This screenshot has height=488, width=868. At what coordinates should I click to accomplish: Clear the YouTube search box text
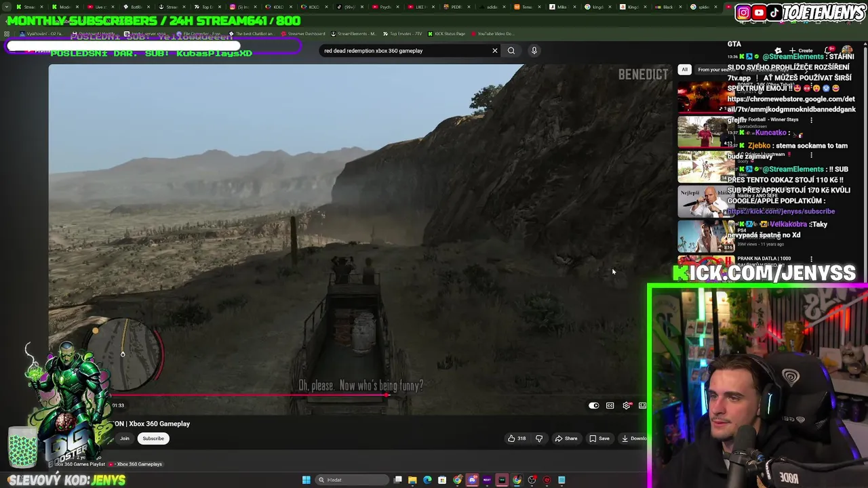click(494, 51)
